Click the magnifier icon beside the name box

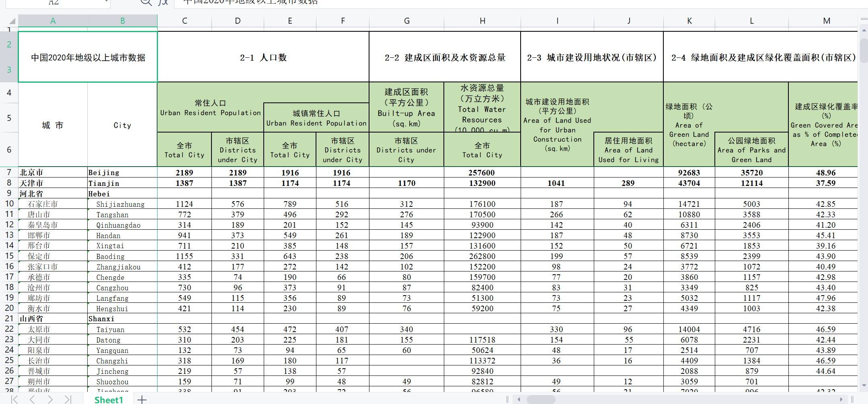click(146, 2)
